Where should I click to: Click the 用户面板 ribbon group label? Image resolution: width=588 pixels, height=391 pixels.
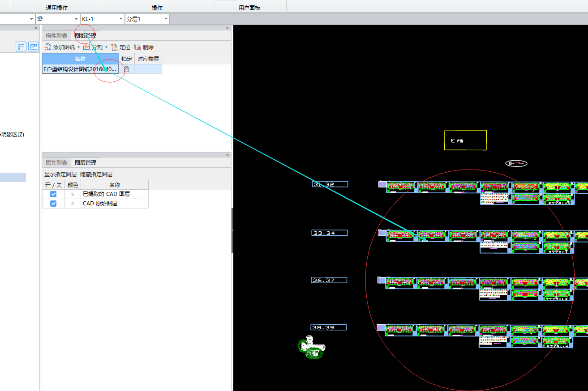[x=249, y=8]
